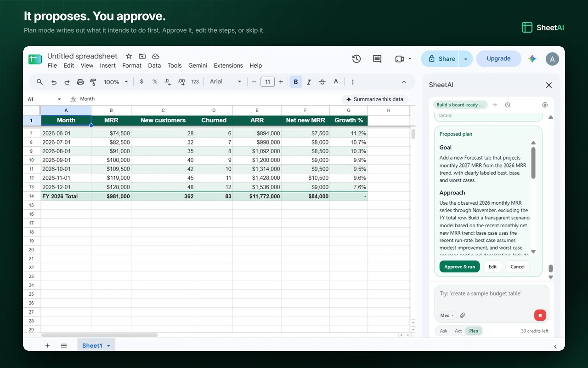Image resolution: width=588 pixels, height=368 pixels.
Task: Open the search menus magnifier
Action: tap(40, 82)
